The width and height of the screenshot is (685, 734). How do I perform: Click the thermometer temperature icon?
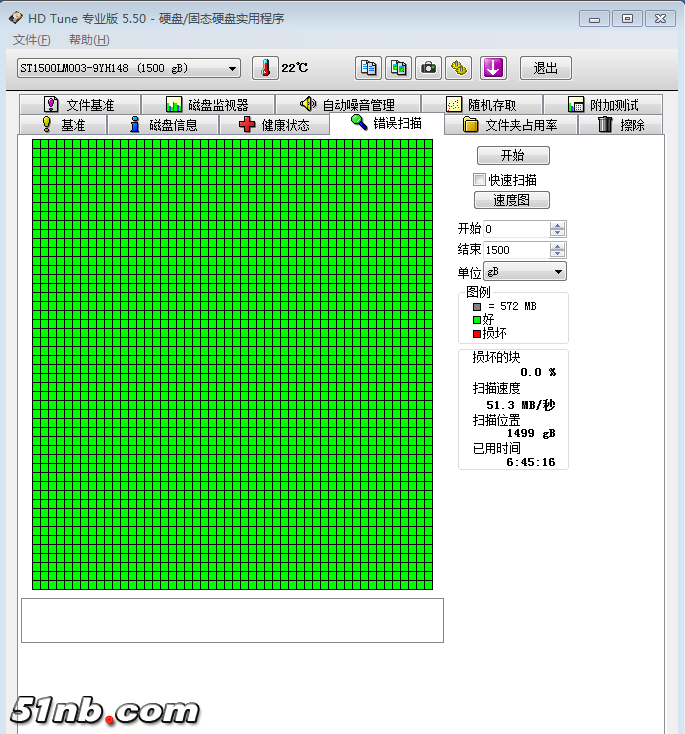point(266,68)
